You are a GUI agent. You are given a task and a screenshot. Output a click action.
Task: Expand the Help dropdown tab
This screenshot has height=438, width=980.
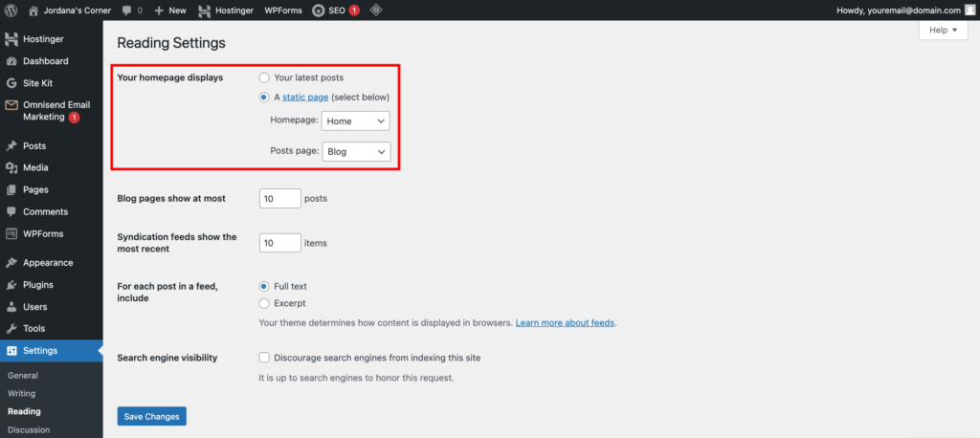(x=942, y=31)
